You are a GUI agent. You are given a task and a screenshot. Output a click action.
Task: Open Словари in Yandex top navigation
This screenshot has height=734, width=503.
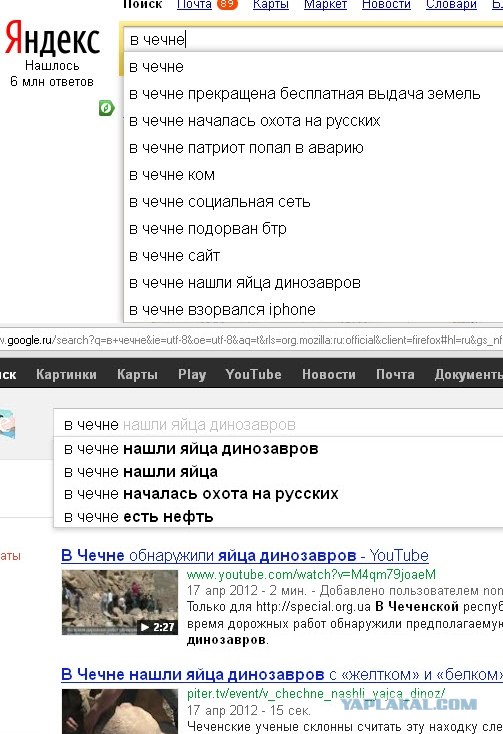451,5
